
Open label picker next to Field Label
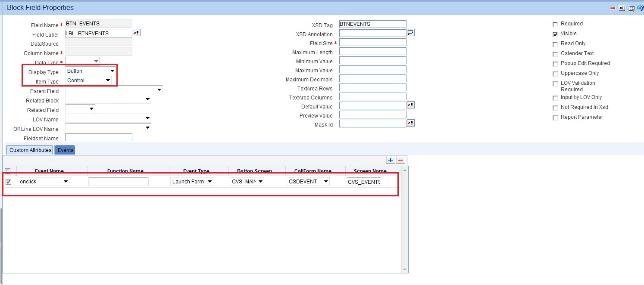[137, 33]
